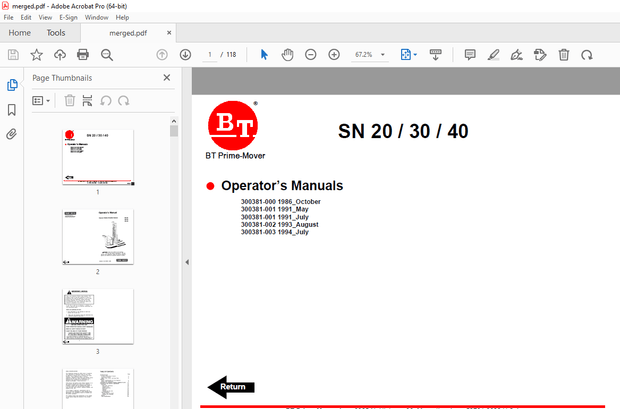Select page 2 thumbnail

coord(98,237)
